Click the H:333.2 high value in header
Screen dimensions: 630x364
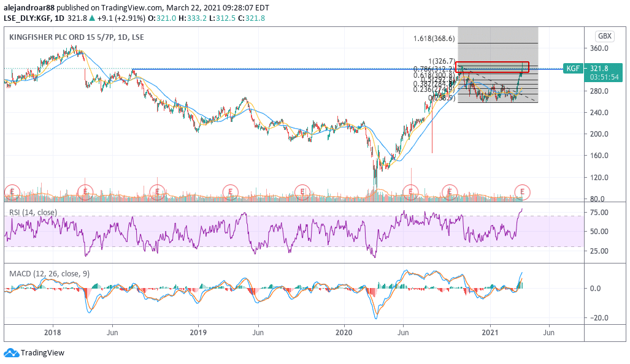tap(193, 18)
